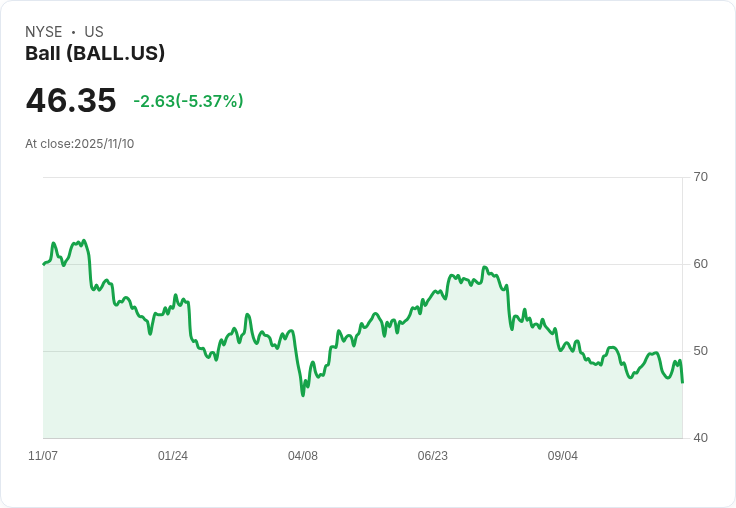736x508 pixels.
Task: Click the 46.35 current price
Action: tap(71, 101)
